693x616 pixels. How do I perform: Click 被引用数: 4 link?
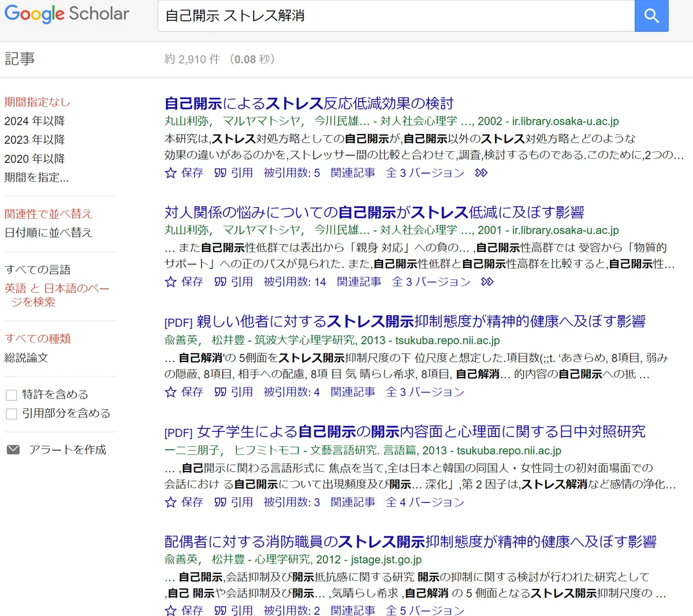click(x=292, y=392)
